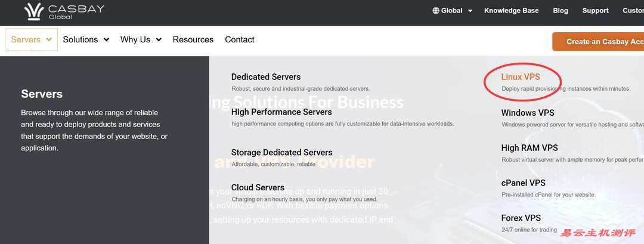Image resolution: width=644 pixels, height=244 pixels.
Task: Click the Create an Casbay Account button
Action: tap(598, 42)
